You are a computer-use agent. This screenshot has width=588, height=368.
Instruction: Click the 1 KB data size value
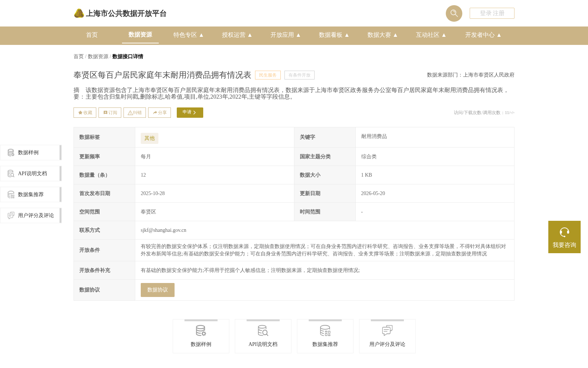click(x=367, y=175)
